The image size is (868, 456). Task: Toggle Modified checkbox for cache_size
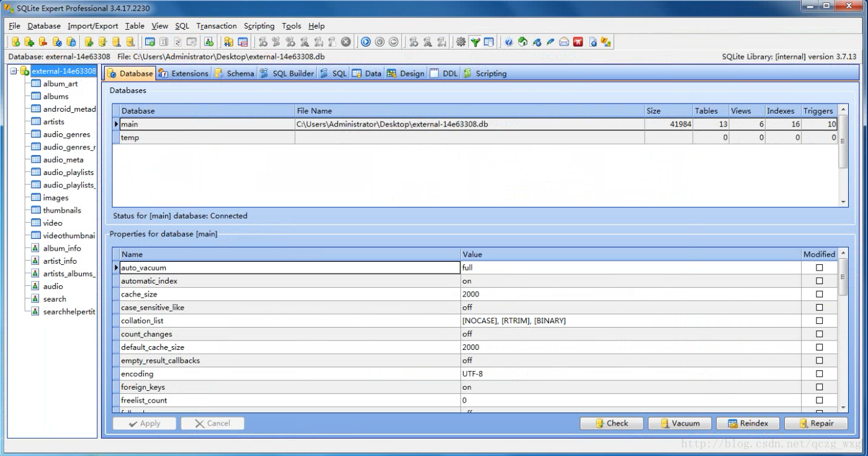point(819,294)
